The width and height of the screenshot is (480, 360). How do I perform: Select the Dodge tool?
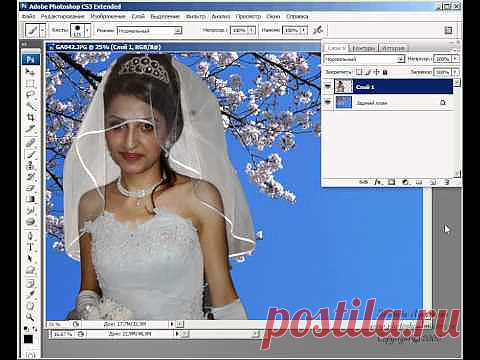pyautogui.click(x=30, y=221)
